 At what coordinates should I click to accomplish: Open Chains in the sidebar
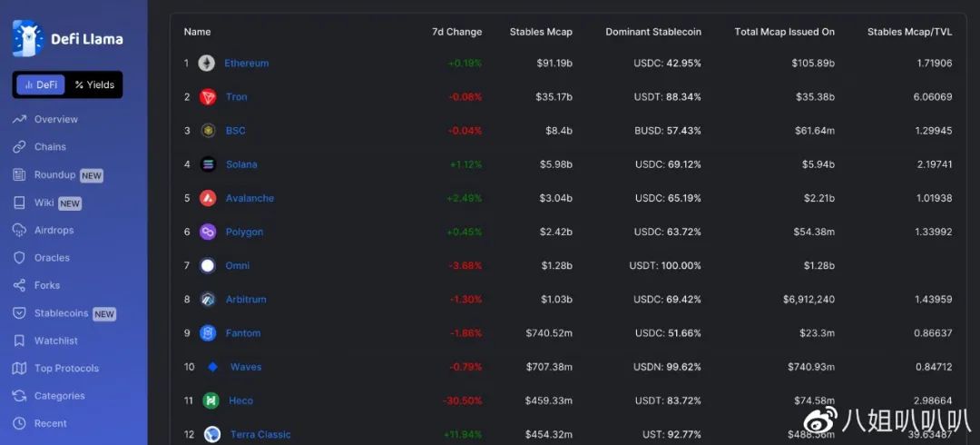(x=50, y=147)
